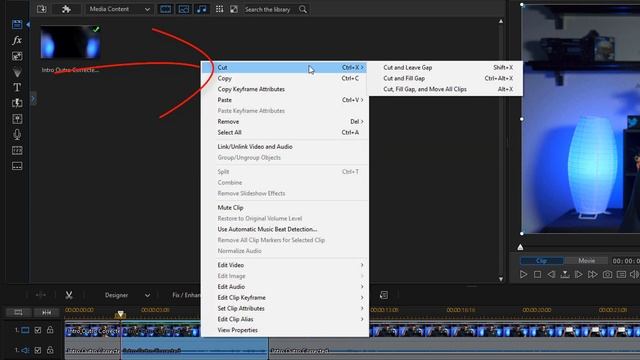The width and height of the screenshot is (640, 360).
Task: Choose Select All in the context menu
Action: coord(285,132)
